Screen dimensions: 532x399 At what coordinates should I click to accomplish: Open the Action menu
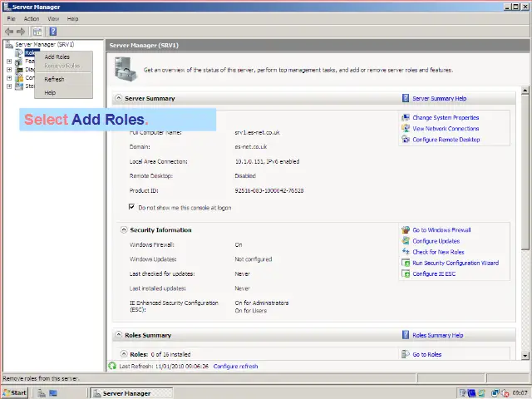pyautogui.click(x=32, y=18)
